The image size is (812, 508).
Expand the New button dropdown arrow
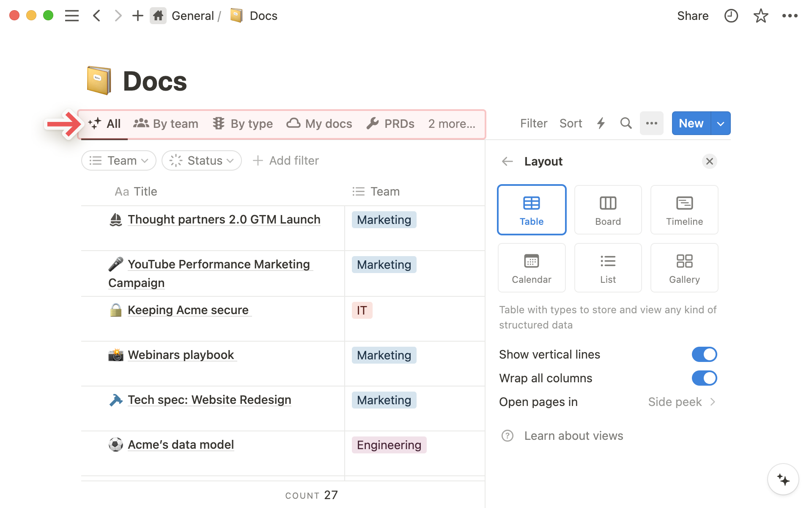click(721, 124)
